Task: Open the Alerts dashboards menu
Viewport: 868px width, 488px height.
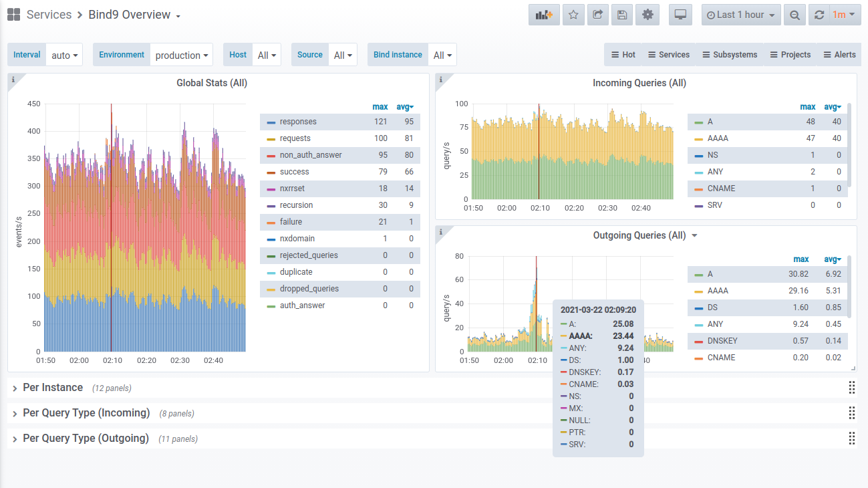Action: point(839,55)
